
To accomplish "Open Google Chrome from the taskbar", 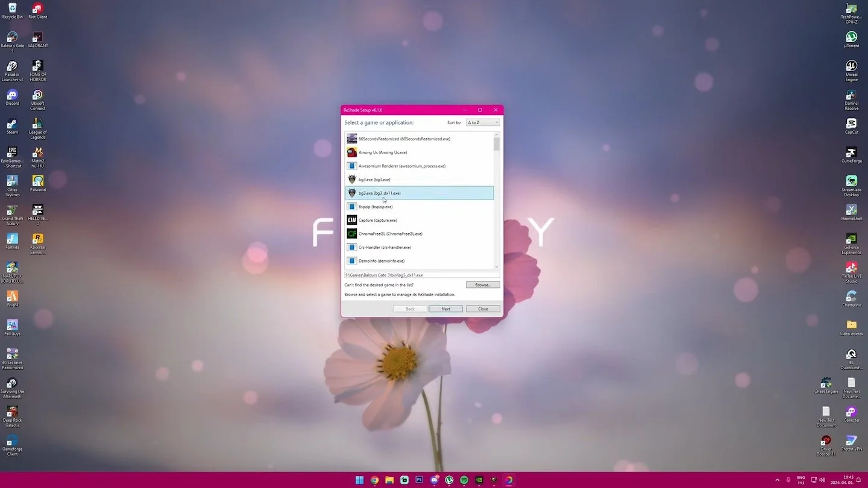I will coord(374,480).
